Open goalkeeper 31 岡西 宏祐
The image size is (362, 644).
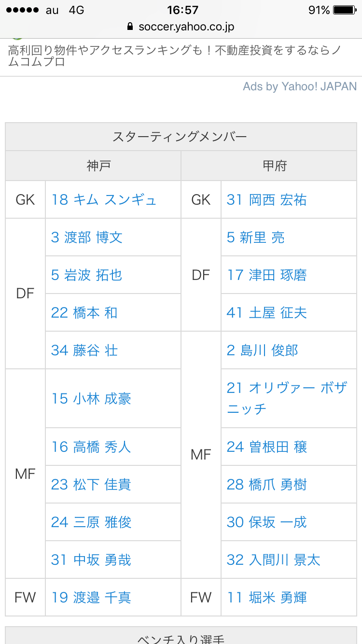coord(267,199)
